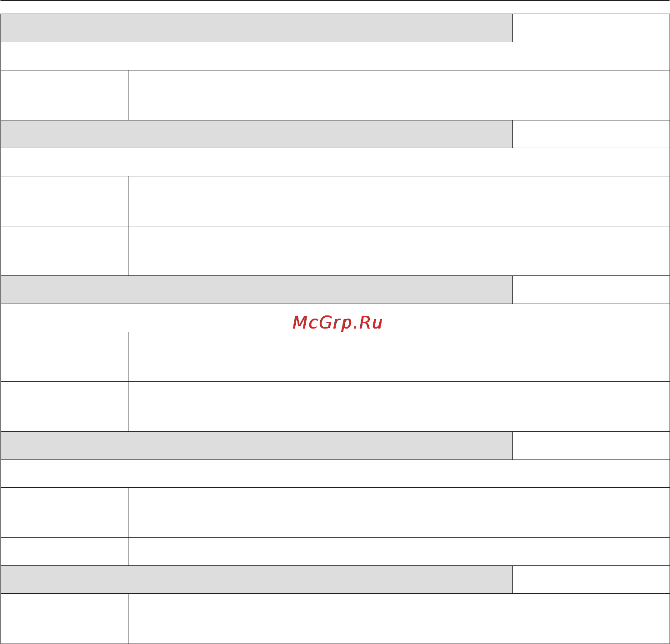Select the narrow left cell under first section

(x=65, y=95)
